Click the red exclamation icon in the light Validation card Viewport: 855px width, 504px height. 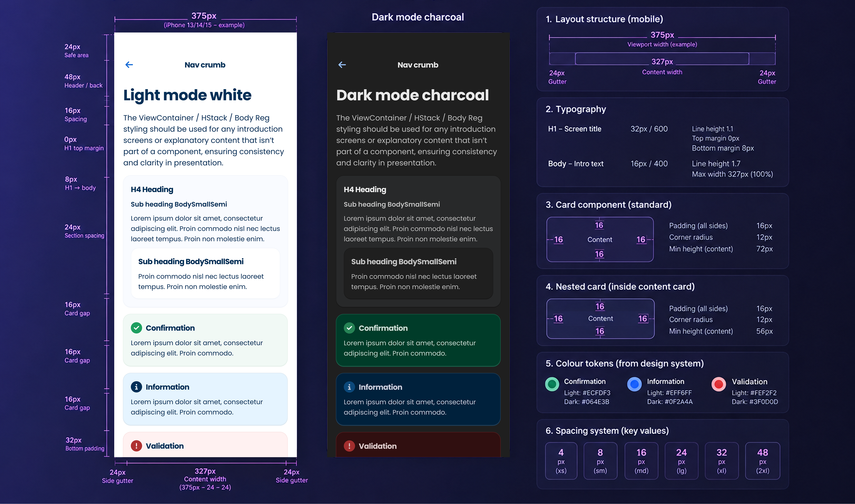tap(136, 446)
